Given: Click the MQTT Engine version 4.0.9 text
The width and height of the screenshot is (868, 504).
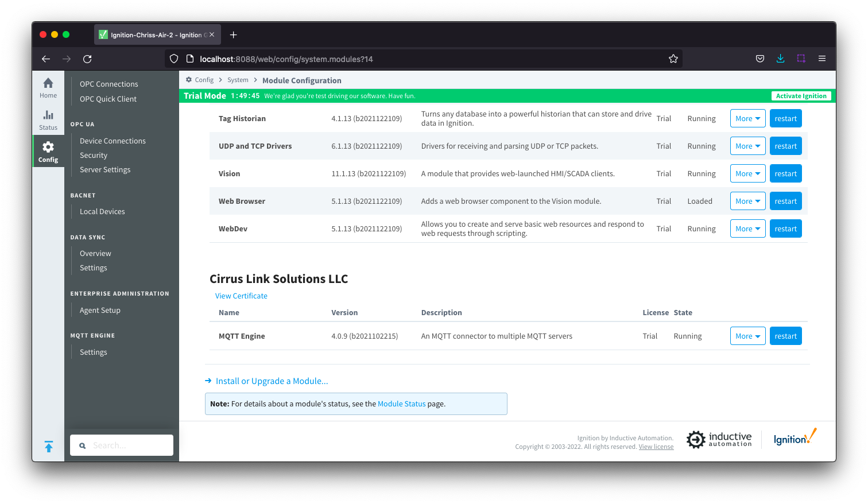Looking at the screenshot, I should 365,336.
